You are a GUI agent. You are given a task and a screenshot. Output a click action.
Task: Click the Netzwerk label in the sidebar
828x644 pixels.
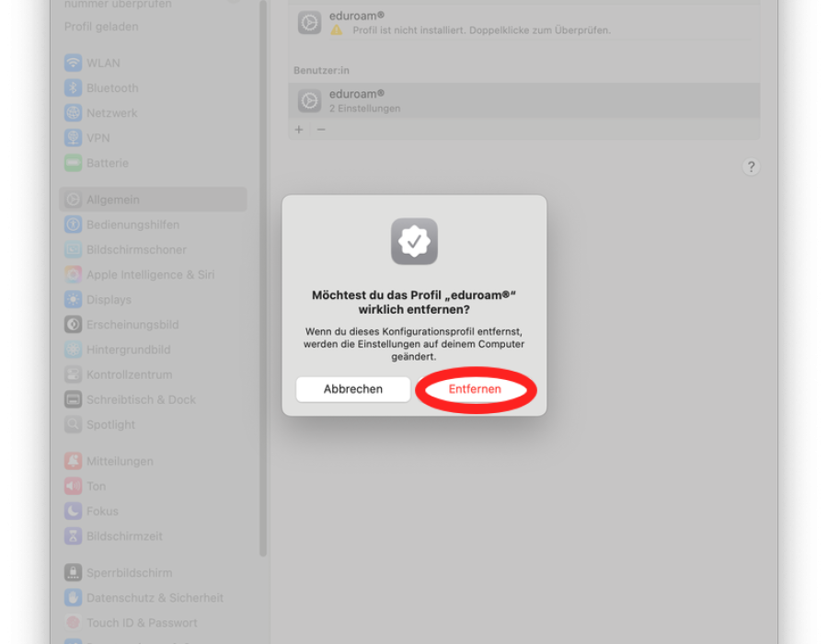tap(112, 112)
